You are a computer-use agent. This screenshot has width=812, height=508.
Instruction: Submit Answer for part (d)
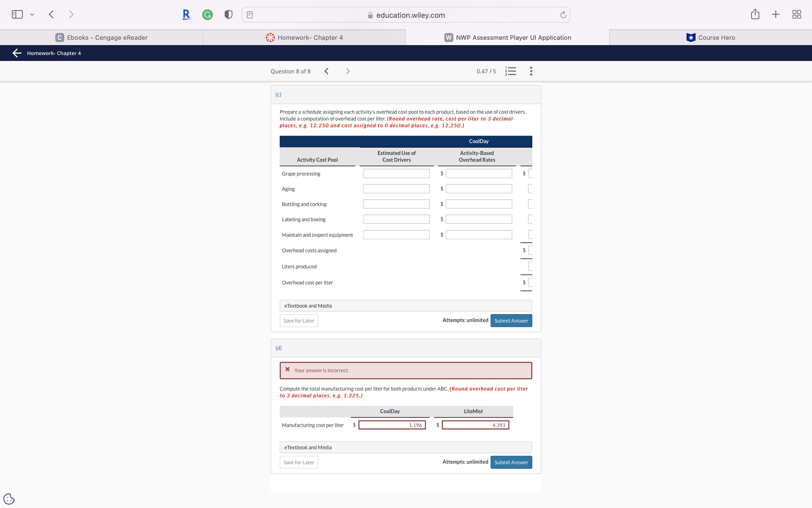tap(511, 462)
